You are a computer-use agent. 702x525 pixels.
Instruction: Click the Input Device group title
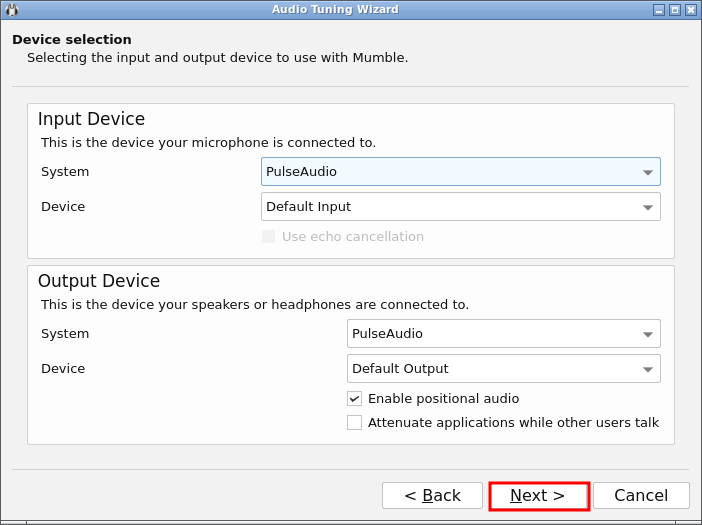click(x=91, y=120)
